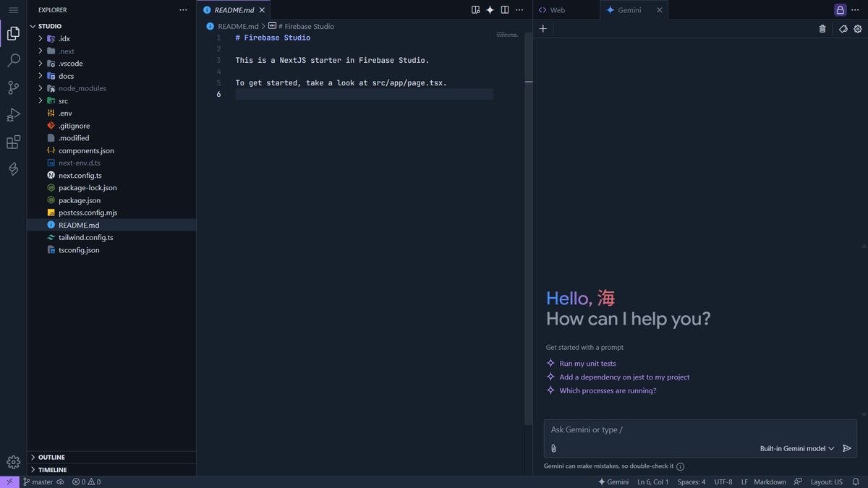The image size is (868, 488).
Task: Click Ln 6, Col 1 in status bar
Action: pyautogui.click(x=653, y=481)
